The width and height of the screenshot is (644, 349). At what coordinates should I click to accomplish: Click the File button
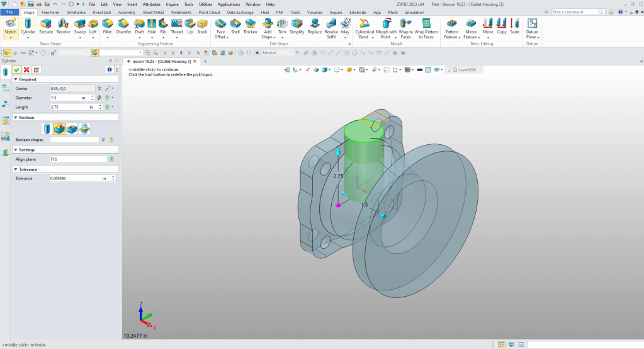(x=9, y=12)
